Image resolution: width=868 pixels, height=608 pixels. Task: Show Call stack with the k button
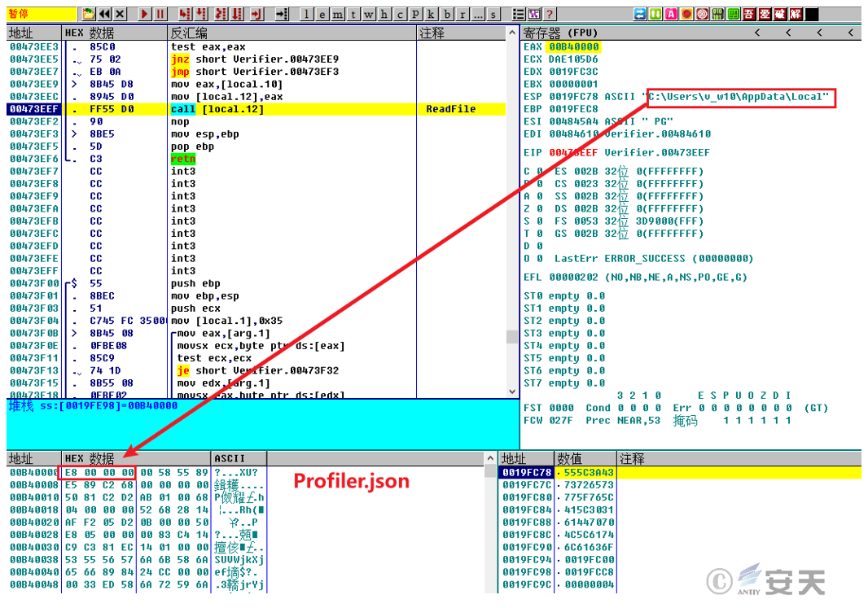pyautogui.click(x=431, y=14)
